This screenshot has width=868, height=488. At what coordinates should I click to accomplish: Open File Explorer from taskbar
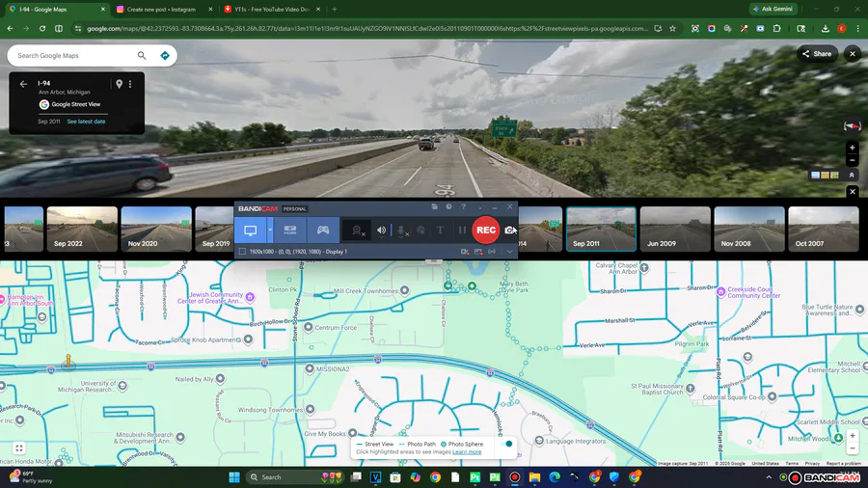click(x=534, y=477)
